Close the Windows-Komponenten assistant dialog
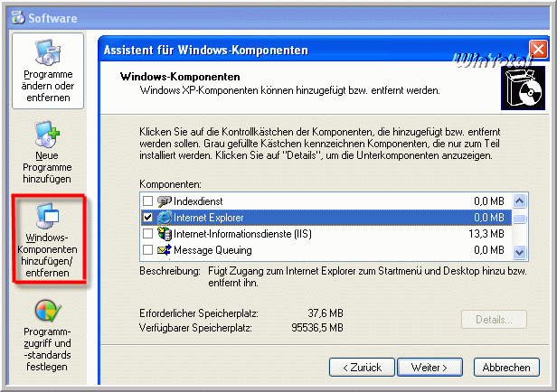The image size is (557, 392). click(537, 50)
